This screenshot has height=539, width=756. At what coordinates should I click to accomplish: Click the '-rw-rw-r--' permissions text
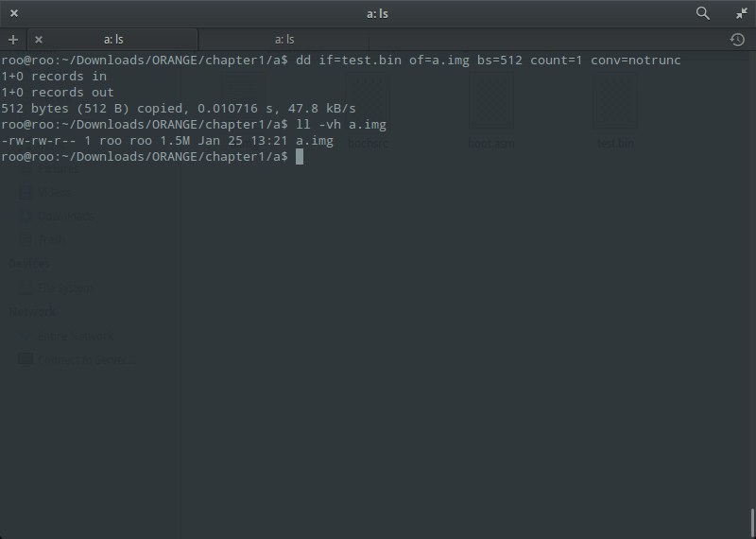(41, 141)
